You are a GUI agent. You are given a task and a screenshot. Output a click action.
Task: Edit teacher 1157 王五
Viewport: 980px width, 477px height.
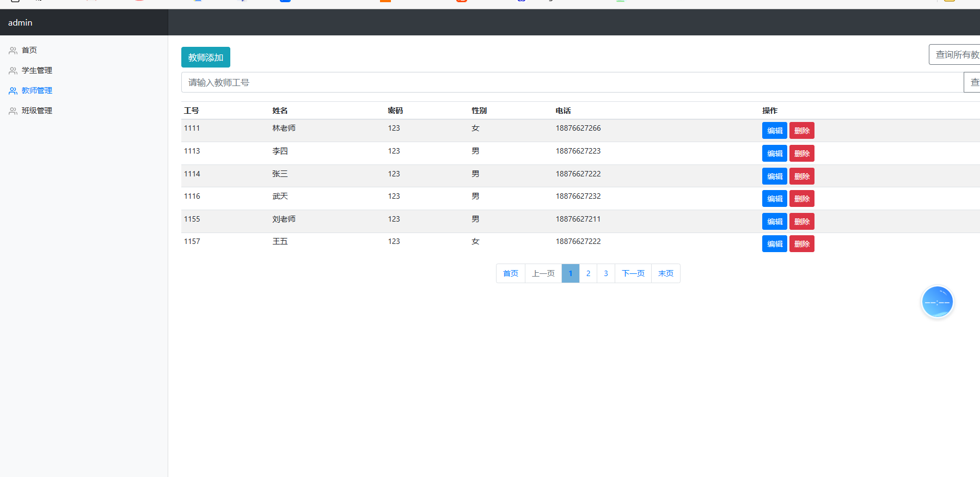[x=775, y=244]
